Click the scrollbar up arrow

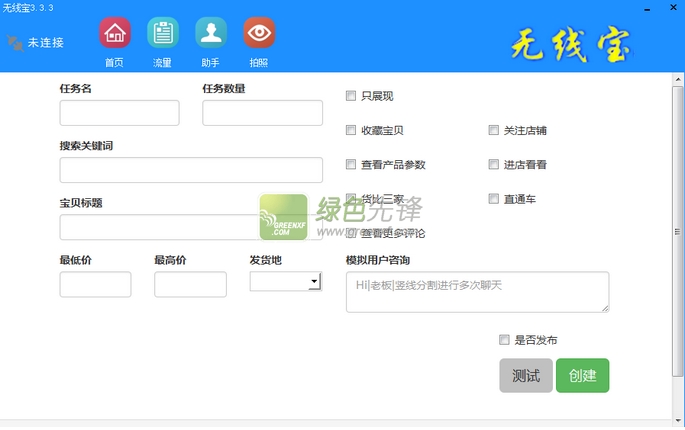pos(678,80)
